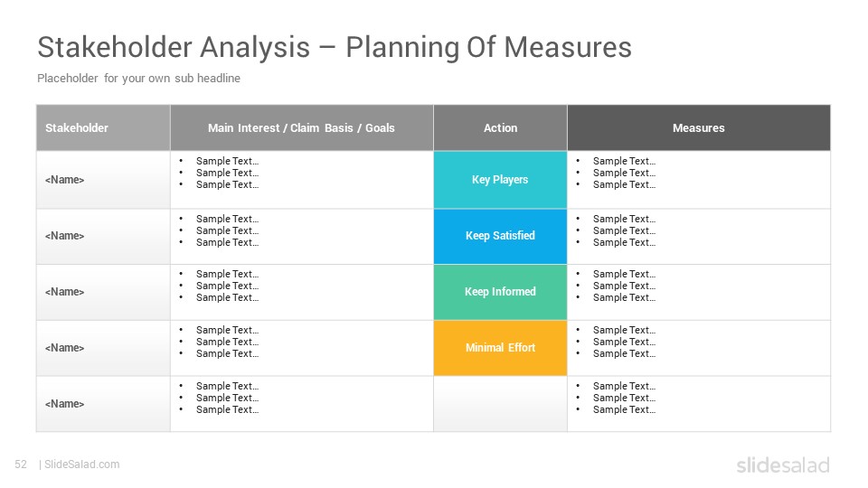Select the sub headline placeholder text
Viewport: 868px width, 488px height.
click(138, 78)
